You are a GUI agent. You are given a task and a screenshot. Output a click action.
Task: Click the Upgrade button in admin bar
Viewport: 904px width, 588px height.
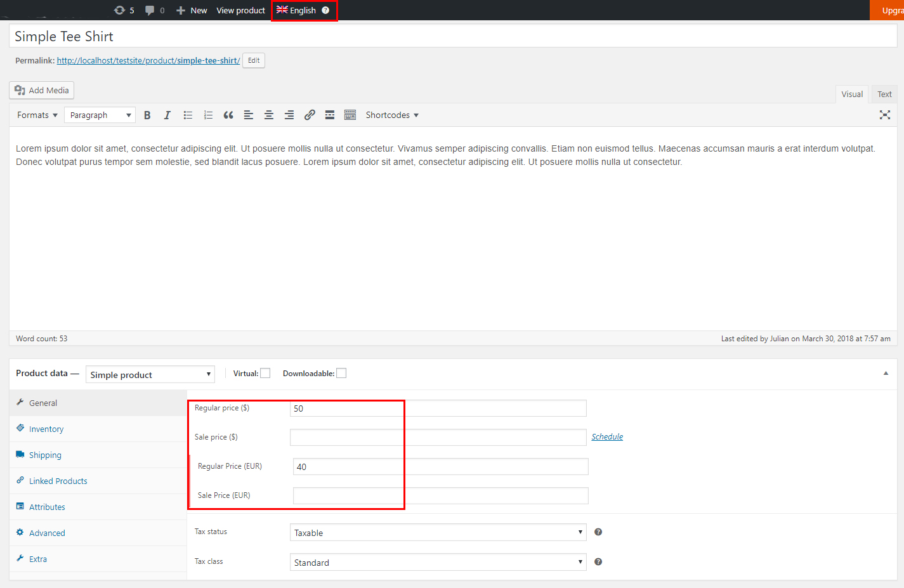[887, 10]
